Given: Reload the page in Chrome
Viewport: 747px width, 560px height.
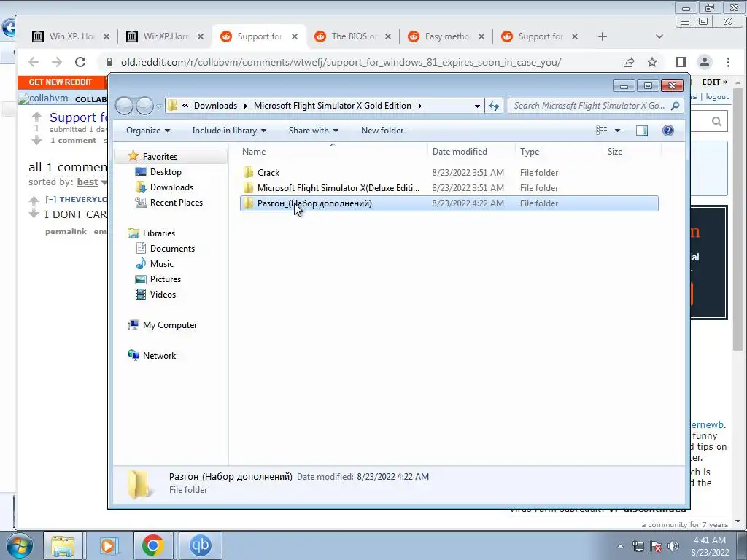Looking at the screenshot, I should (80, 62).
